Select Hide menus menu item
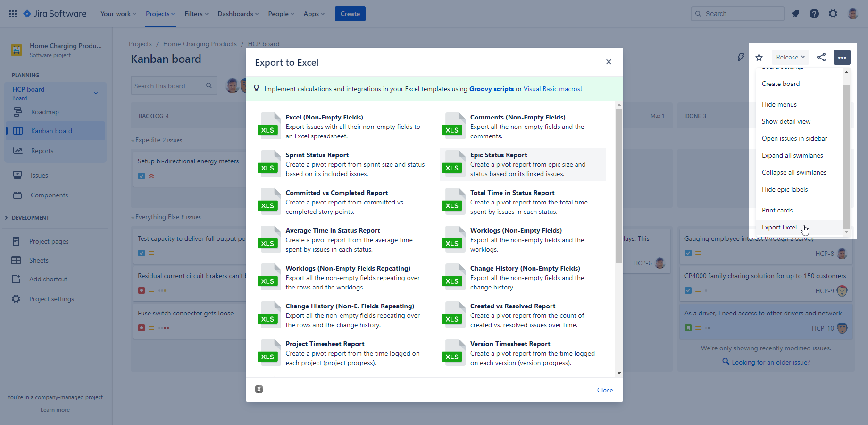The image size is (868, 425). click(x=799, y=104)
